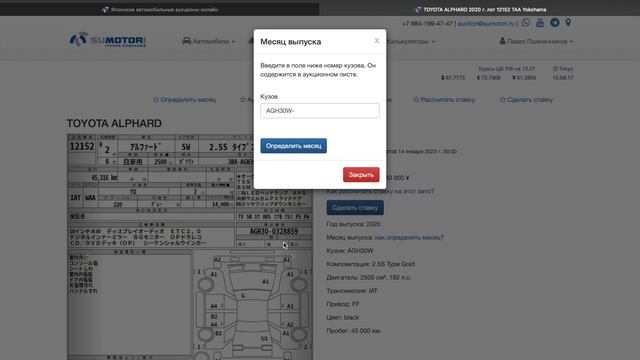Switch to the Japanese auctions browser tab
The image size is (640, 360).
point(160,9)
